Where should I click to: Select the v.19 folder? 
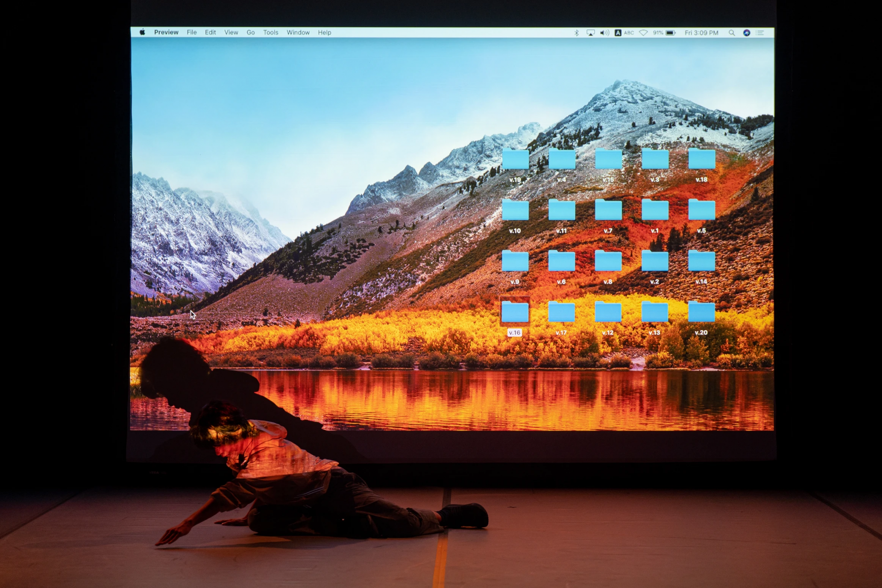click(x=515, y=160)
